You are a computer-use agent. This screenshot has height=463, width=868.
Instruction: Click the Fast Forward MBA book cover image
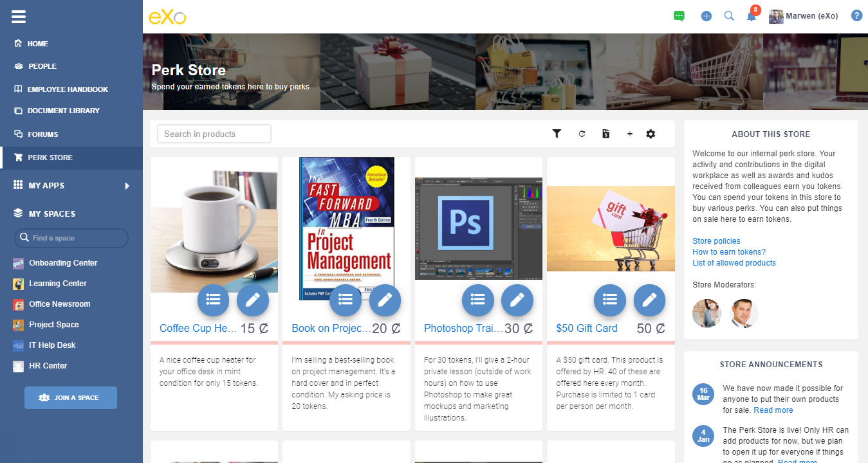tap(346, 228)
